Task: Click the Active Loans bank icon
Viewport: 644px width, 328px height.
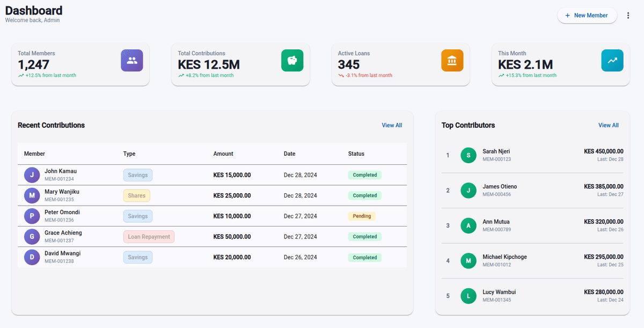Action: point(452,61)
